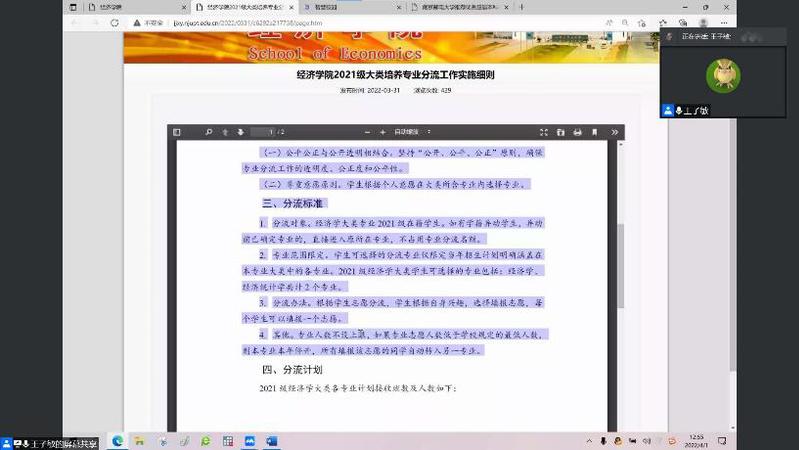The height and width of the screenshot is (450, 799).
Task: Go to next PDF page
Action: point(240,132)
